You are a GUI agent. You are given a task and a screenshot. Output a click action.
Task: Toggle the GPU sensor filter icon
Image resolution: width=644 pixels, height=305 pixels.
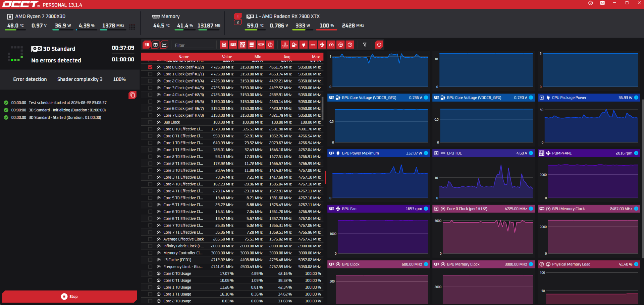[233, 45]
